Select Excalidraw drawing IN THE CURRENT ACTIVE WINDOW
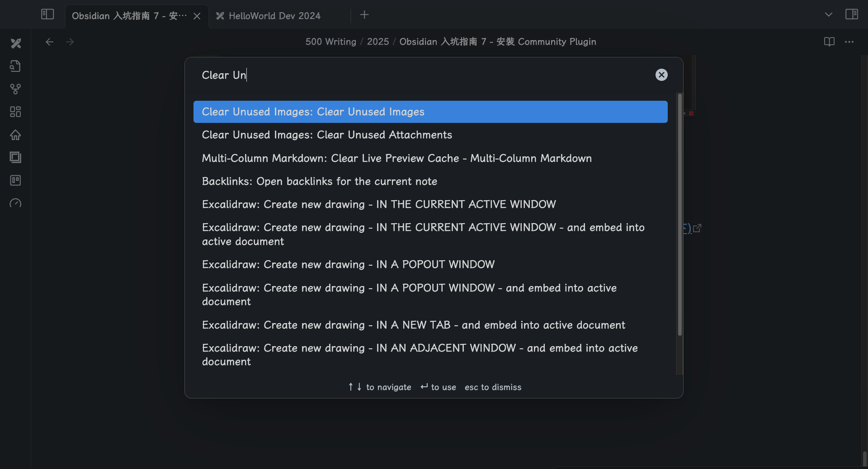The height and width of the screenshot is (469, 868). pyautogui.click(x=430, y=204)
